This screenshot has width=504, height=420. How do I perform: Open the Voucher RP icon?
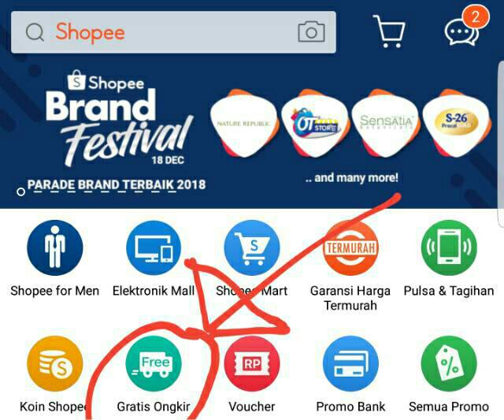pos(252,364)
